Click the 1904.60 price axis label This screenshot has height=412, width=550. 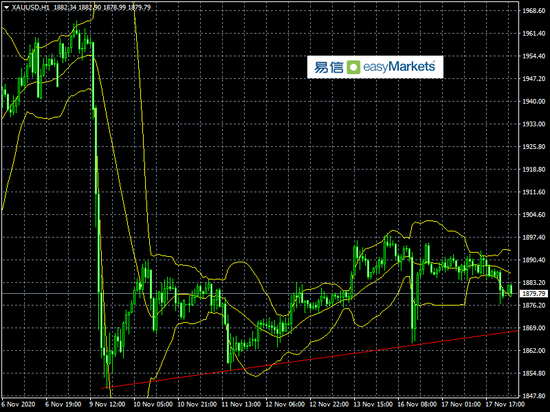pyautogui.click(x=534, y=215)
